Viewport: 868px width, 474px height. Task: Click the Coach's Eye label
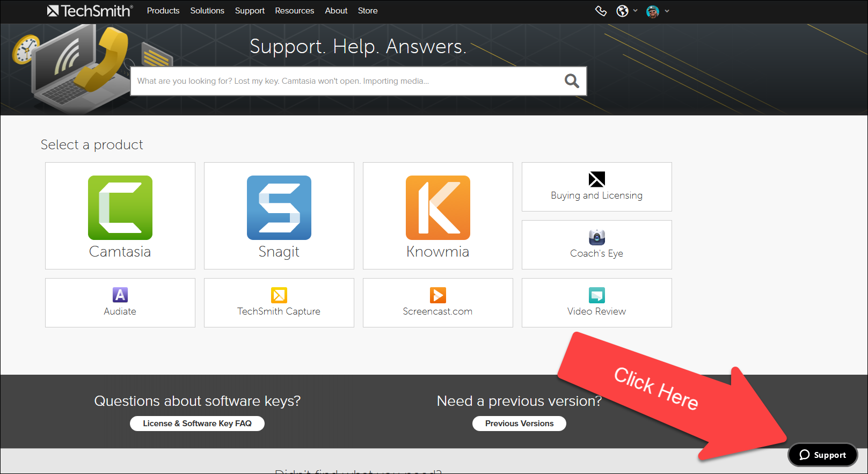[x=597, y=253]
